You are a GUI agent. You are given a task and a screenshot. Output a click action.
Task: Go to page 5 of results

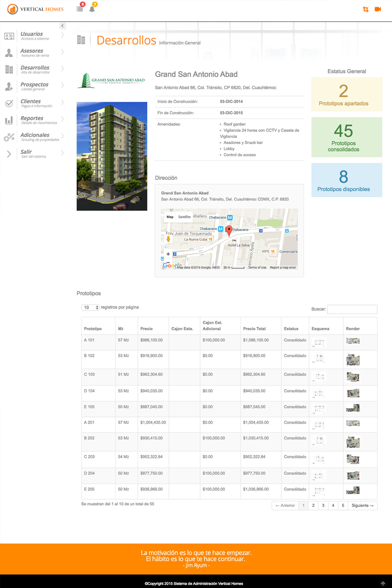[343, 505]
